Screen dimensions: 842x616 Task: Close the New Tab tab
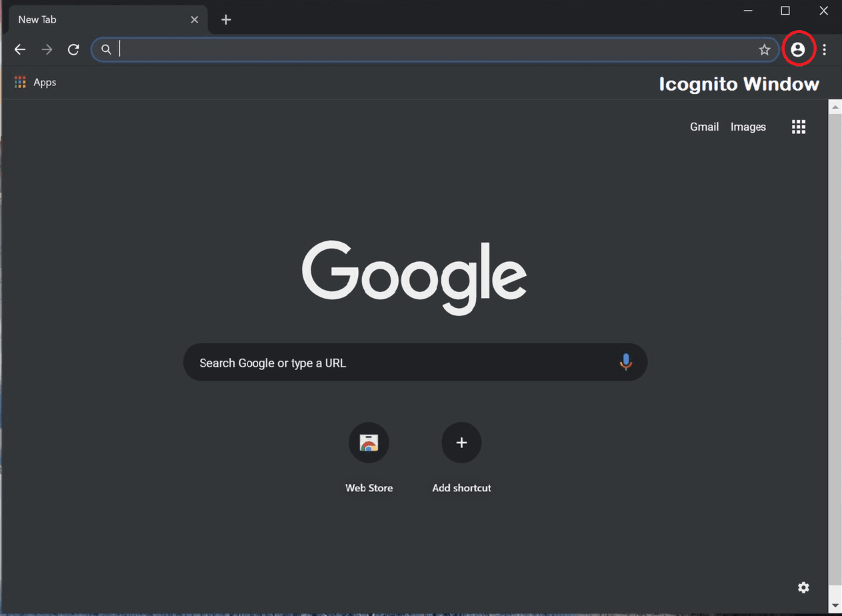tap(195, 19)
